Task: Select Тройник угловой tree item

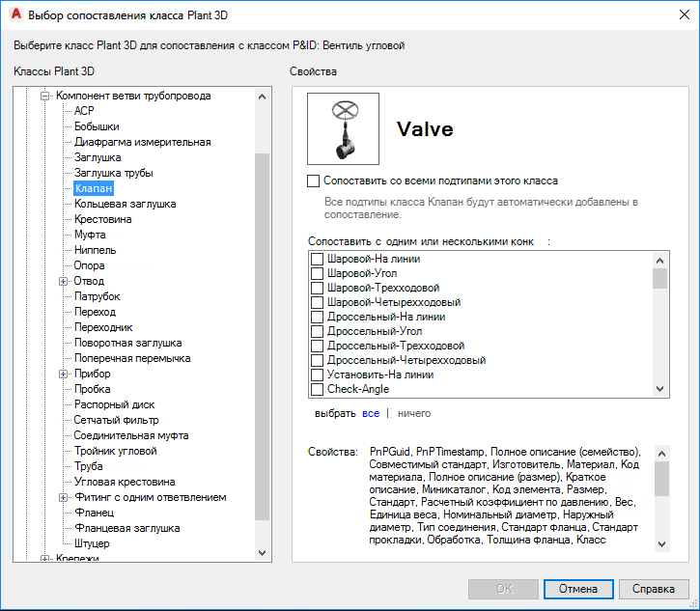Action: click(x=115, y=451)
